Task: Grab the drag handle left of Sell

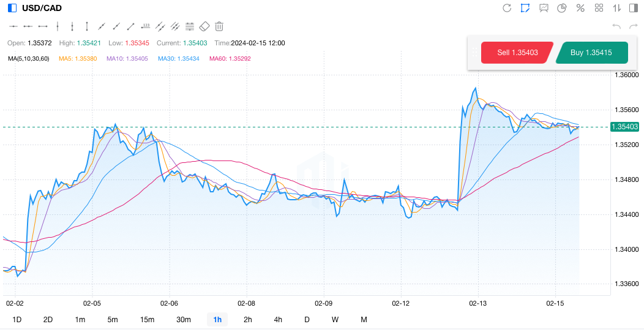Action: click(474, 53)
